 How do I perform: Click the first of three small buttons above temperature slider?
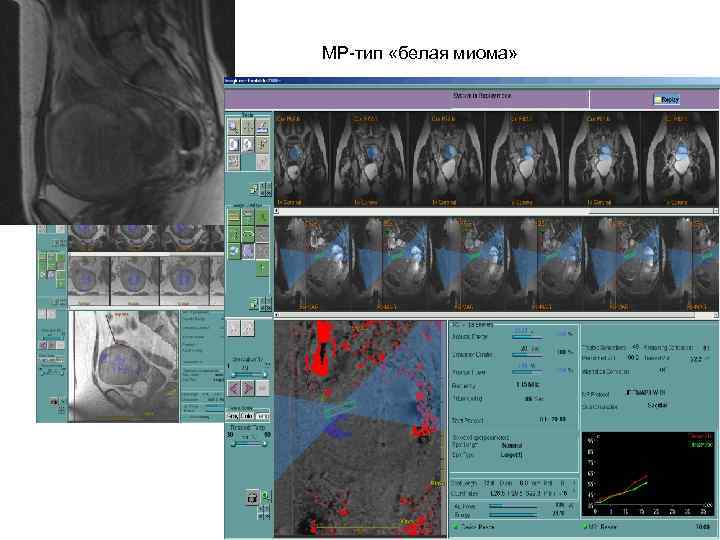pyautogui.click(x=233, y=416)
